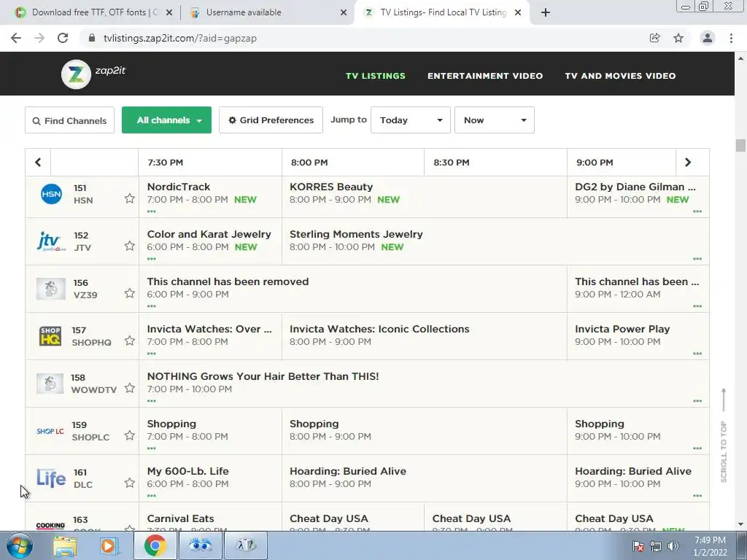
Task: Click the WOWDTV channel placeholder logo
Action: (50, 384)
